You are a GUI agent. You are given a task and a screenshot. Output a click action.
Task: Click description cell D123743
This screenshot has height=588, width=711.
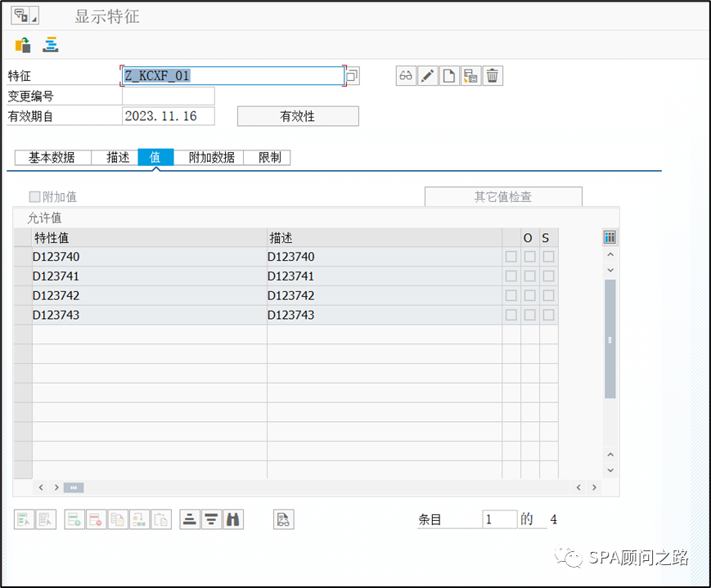point(385,315)
